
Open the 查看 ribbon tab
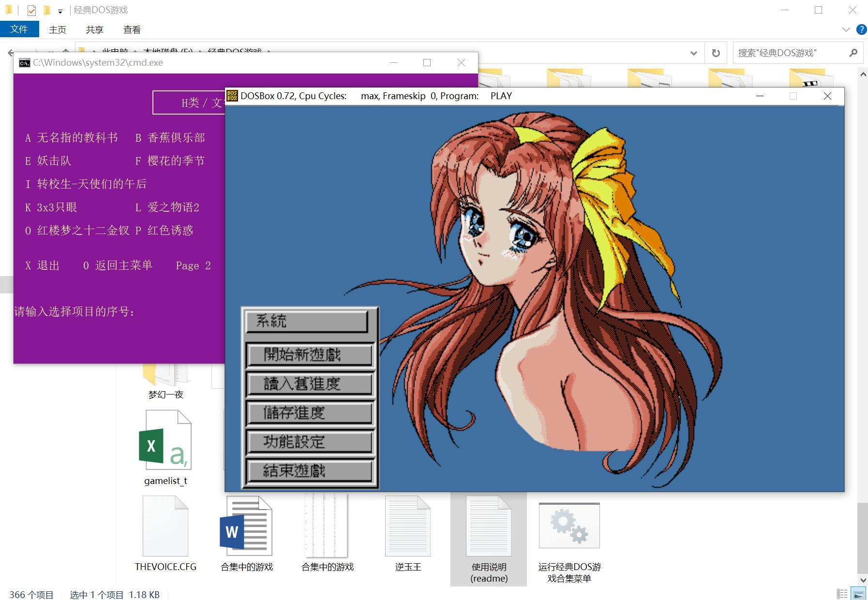click(132, 29)
